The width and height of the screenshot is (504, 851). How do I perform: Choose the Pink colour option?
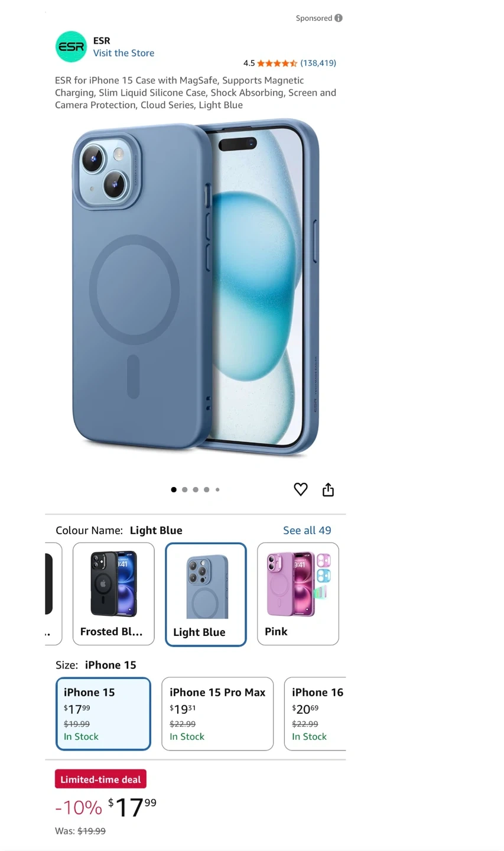click(x=298, y=594)
